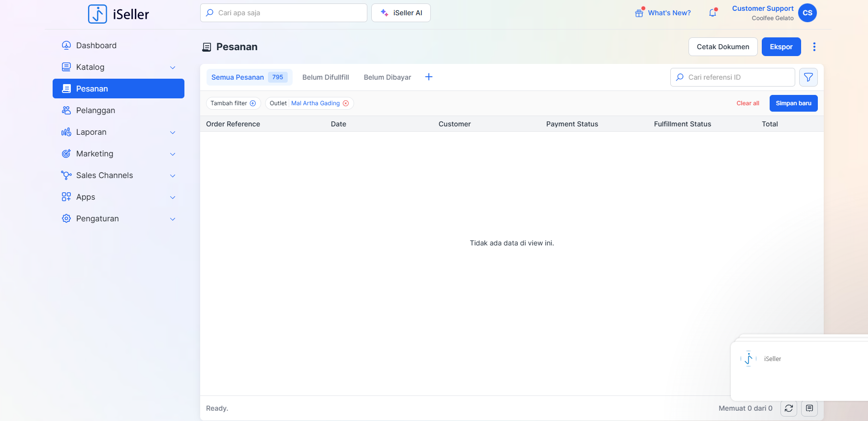The height and width of the screenshot is (421, 868).
Task: Click the refresh icon in footer
Action: (788, 408)
